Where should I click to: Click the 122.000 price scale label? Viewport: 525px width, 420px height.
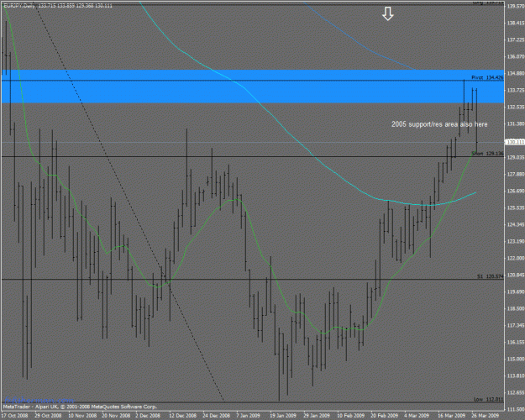516,258
